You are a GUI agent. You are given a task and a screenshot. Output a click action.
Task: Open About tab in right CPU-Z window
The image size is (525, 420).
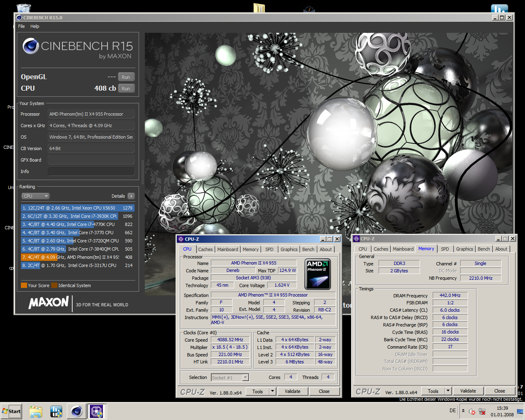pyautogui.click(x=501, y=249)
